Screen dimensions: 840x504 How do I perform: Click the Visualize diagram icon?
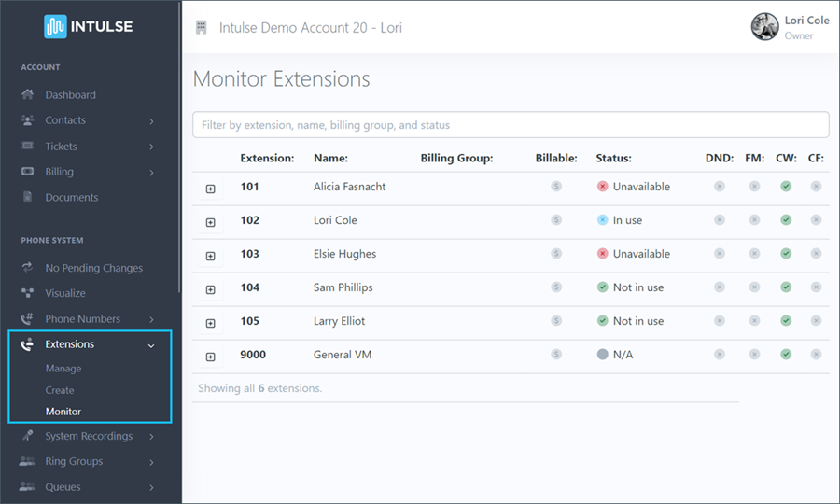[x=27, y=293]
